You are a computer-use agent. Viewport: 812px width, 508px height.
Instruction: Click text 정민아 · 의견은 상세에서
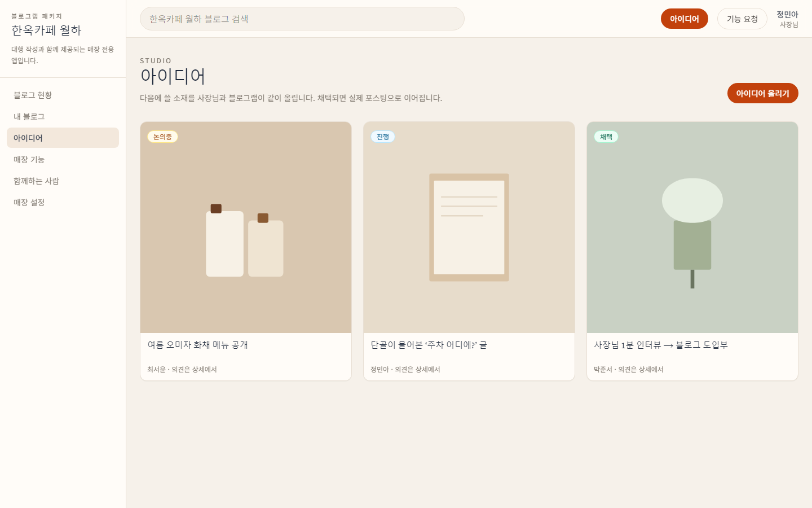coord(405,369)
